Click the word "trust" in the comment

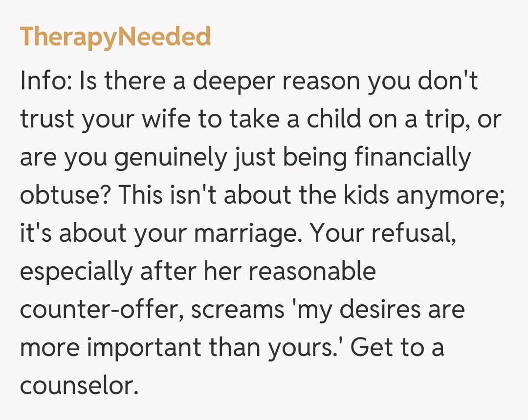pyautogui.click(x=46, y=120)
